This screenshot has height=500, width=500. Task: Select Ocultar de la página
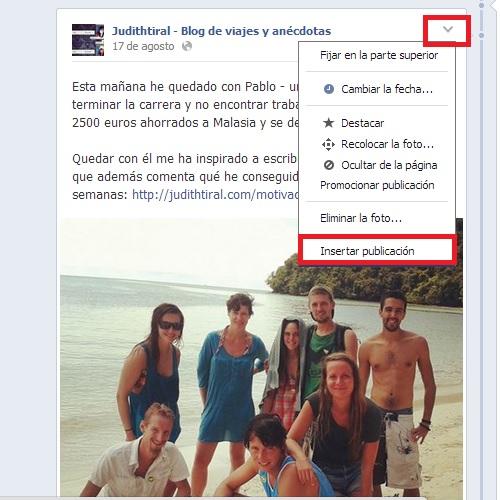(389, 165)
